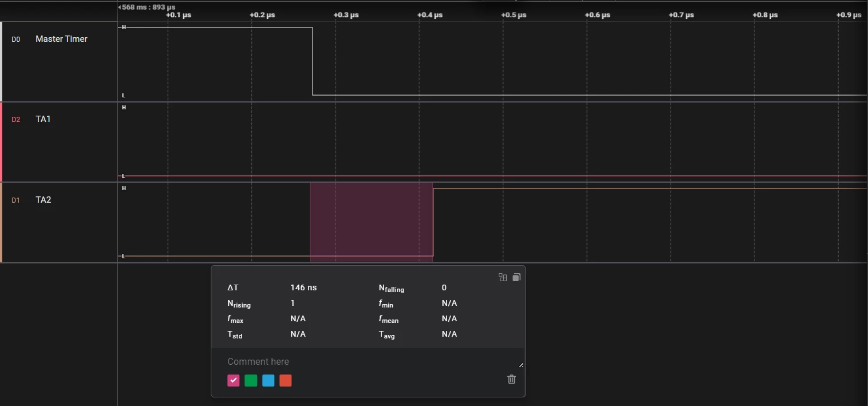Click the D1 channel identifier
Image resolution: width=868 pixels, height=406 pixels.
(x=16, y=200)
